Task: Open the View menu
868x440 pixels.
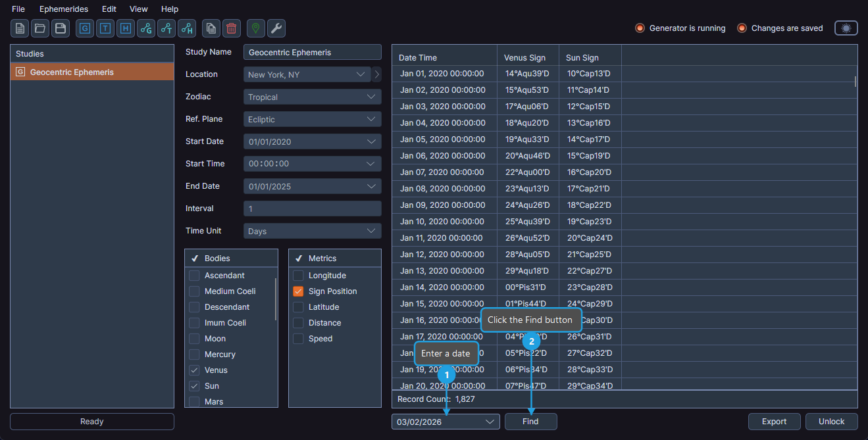Action: 138,9
